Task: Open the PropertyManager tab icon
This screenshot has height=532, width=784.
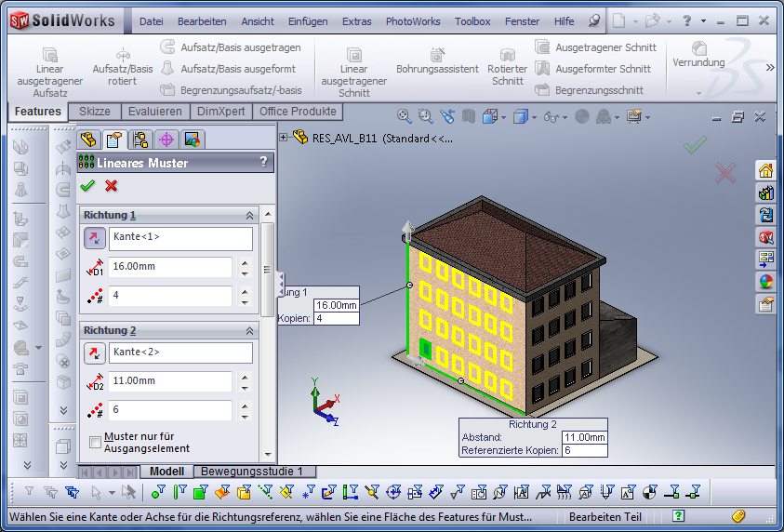Action: click(113, 140)
